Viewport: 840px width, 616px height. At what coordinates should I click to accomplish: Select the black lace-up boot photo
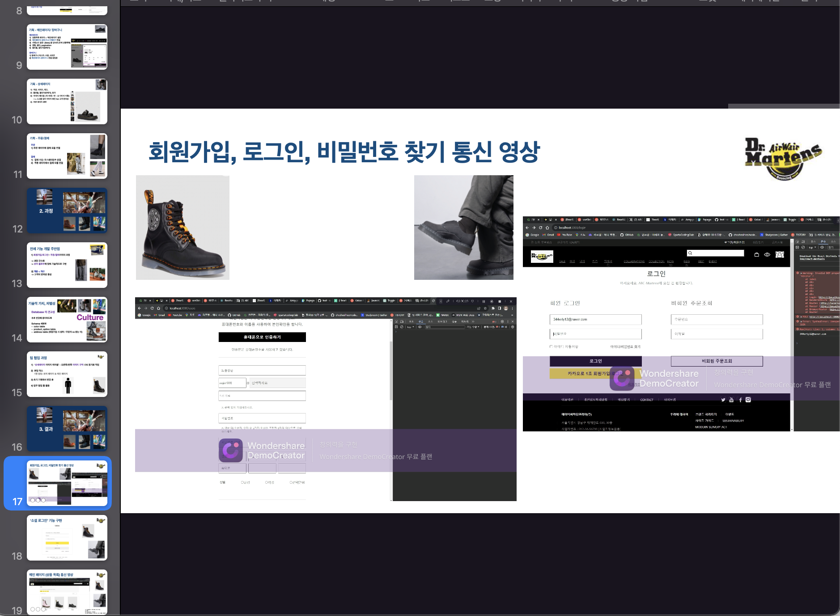[182, 228]
